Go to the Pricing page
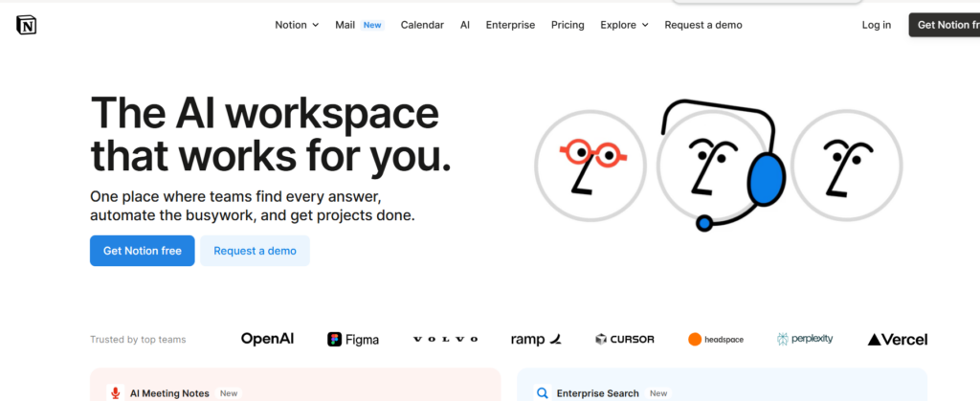 (x=568, y=25)
